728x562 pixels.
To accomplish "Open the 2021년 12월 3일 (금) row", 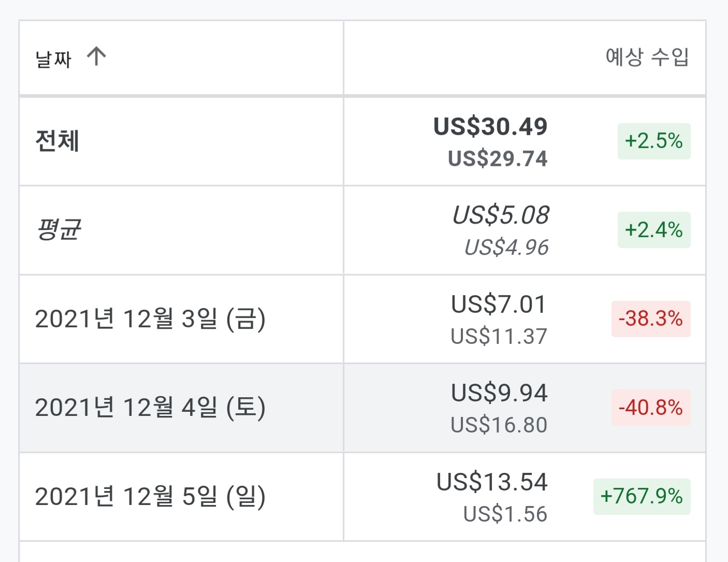I will (150, 319).
